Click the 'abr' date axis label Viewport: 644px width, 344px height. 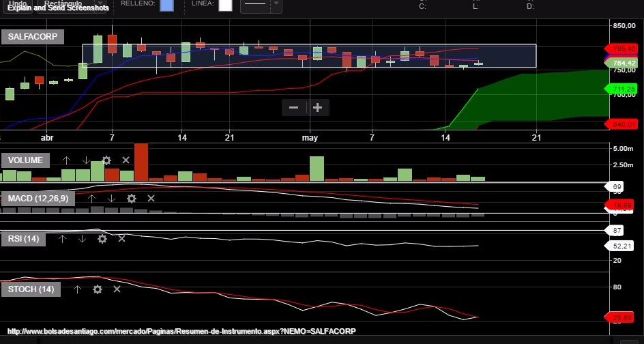click(x=47, y=138)
